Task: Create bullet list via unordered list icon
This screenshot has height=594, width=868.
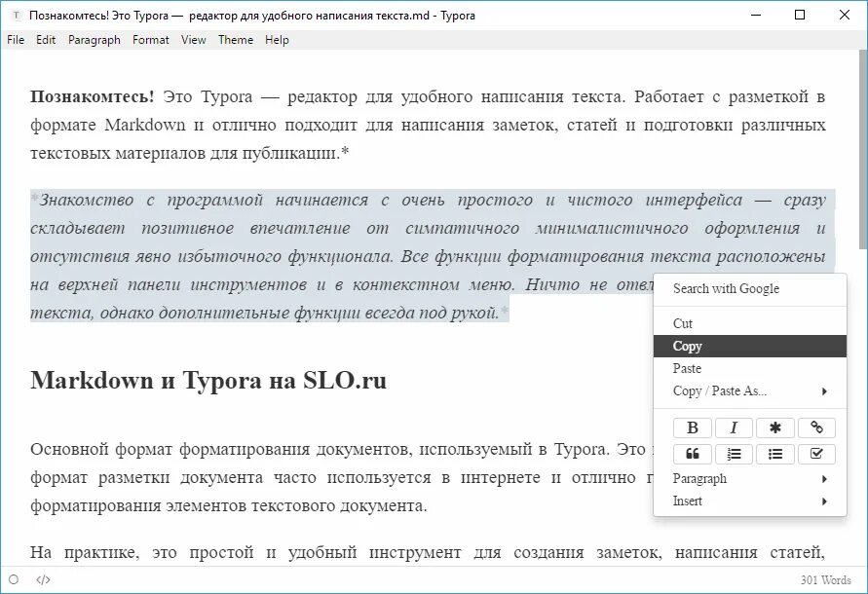Action: tap(775, 454)
